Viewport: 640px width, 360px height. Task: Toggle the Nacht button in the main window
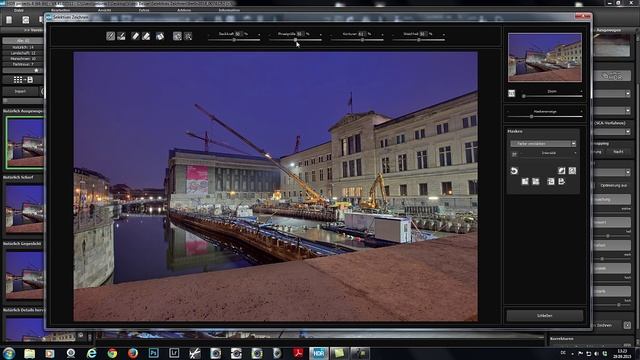point(618,151)
